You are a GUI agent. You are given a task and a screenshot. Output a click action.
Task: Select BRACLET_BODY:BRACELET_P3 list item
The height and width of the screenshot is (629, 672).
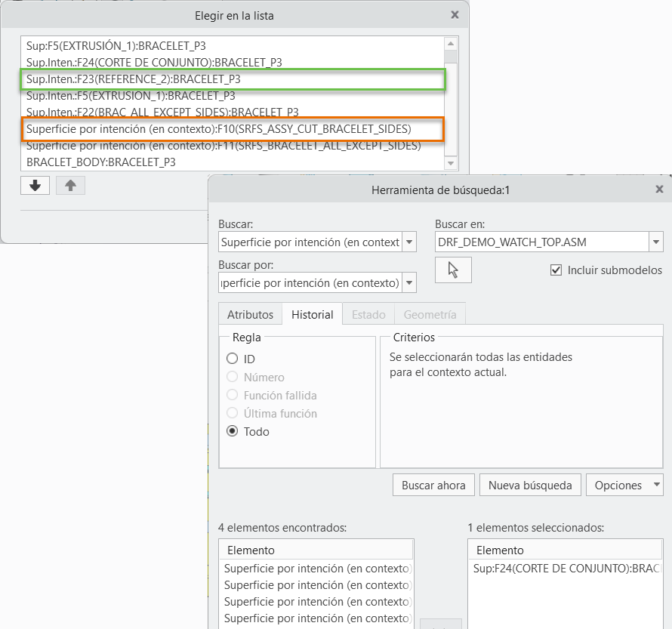point(233,162)
